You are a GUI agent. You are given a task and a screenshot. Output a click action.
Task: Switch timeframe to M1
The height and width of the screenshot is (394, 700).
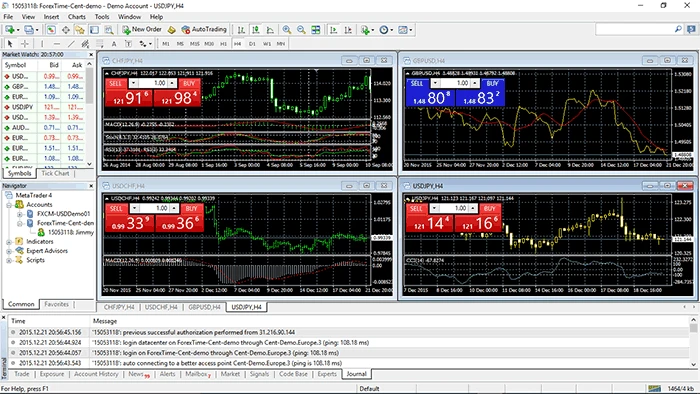pyautogui.click(x=166, y=44)
